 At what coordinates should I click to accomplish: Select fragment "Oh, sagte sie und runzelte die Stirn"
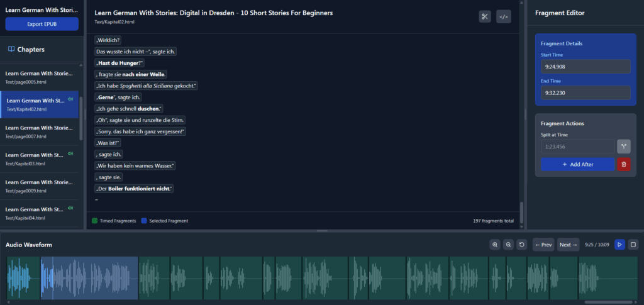click(x=140, y=120)
